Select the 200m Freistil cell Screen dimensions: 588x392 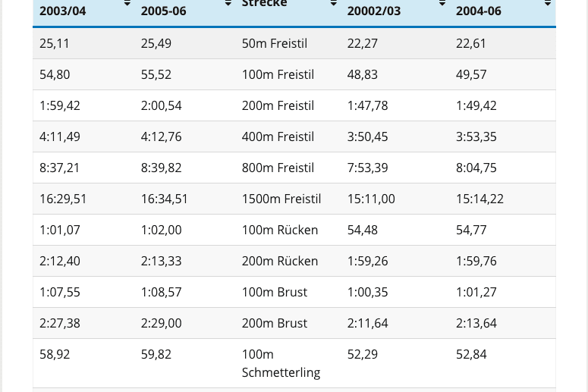[x=278, y=106]
